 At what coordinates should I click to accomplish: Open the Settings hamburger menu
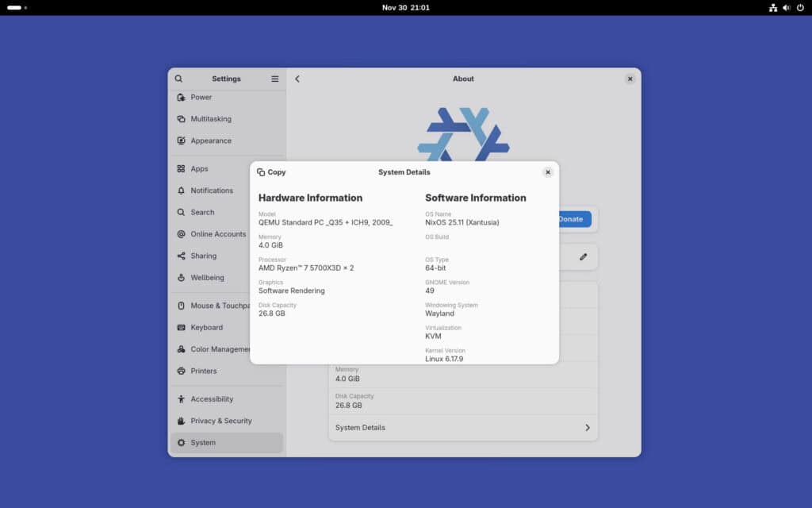[x=274, y=79]
